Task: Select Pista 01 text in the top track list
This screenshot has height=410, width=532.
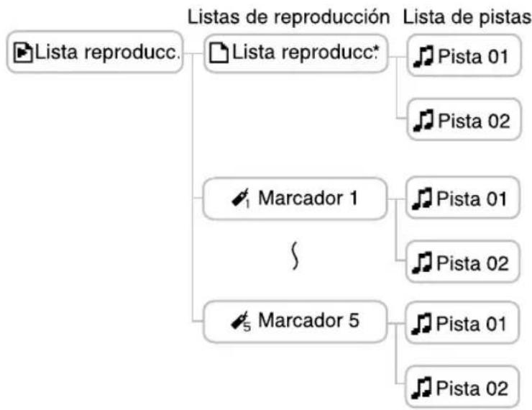Action: (470, 55)
